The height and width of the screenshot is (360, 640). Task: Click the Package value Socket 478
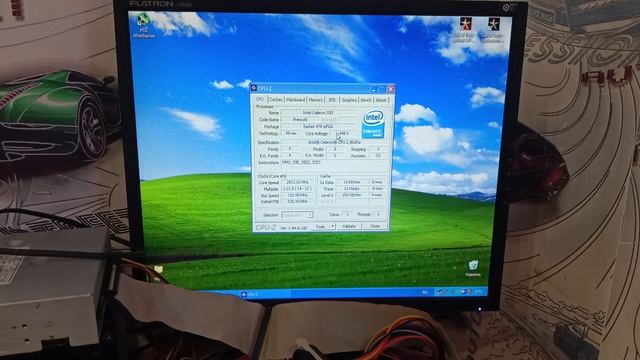point(318,127)
